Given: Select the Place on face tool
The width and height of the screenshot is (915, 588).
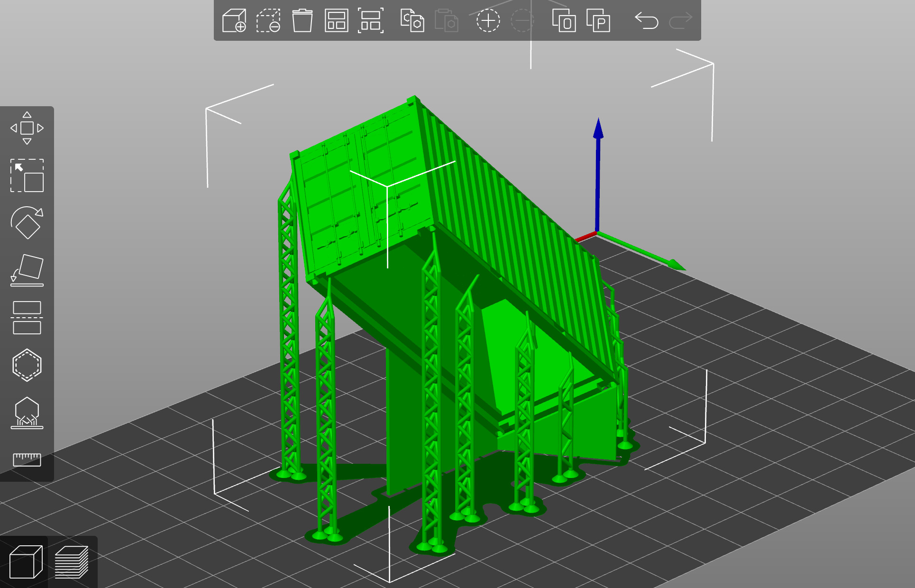Looking at the screenshot, I should point(27,270).
